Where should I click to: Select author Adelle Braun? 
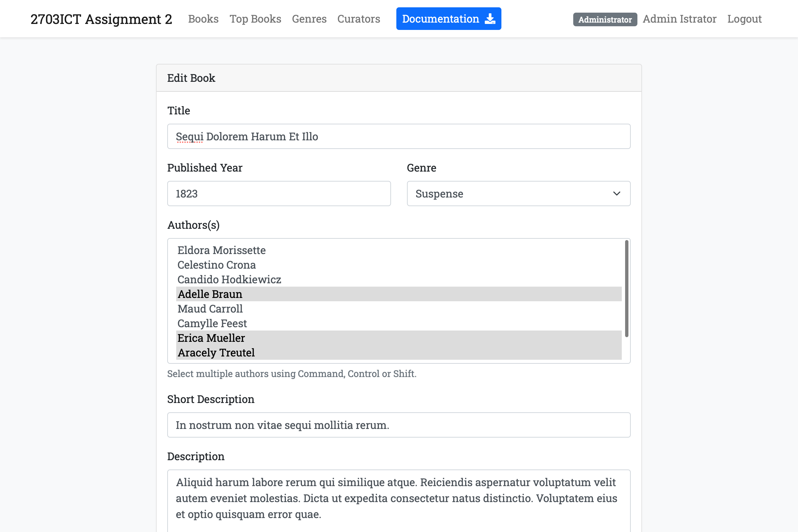point(399,294)
